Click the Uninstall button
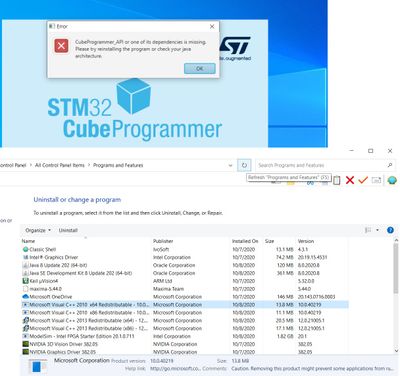The width and height of the screenshot is (400, 376). [68, 230]
